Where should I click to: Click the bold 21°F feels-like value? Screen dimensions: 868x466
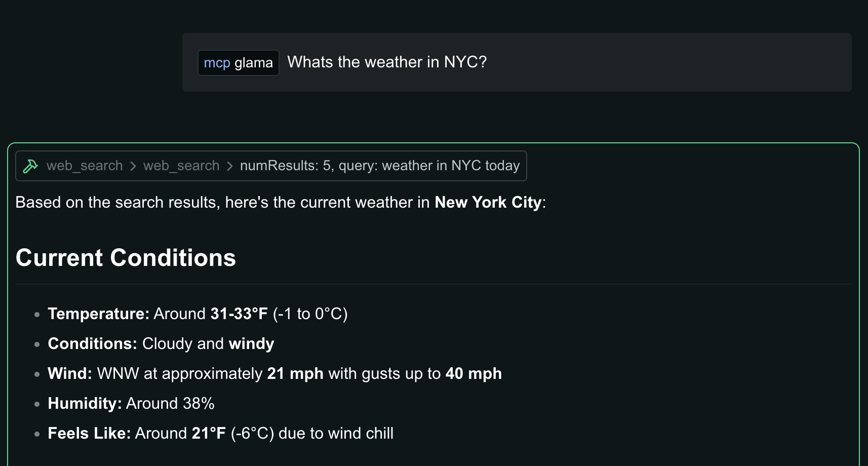point(209,434)
